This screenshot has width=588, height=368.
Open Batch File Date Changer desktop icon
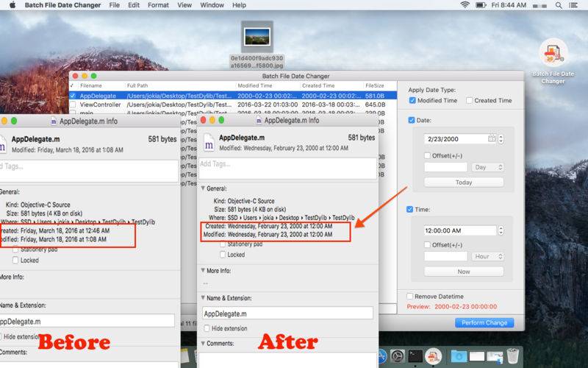pyautogui.click(x=553, y=53)
